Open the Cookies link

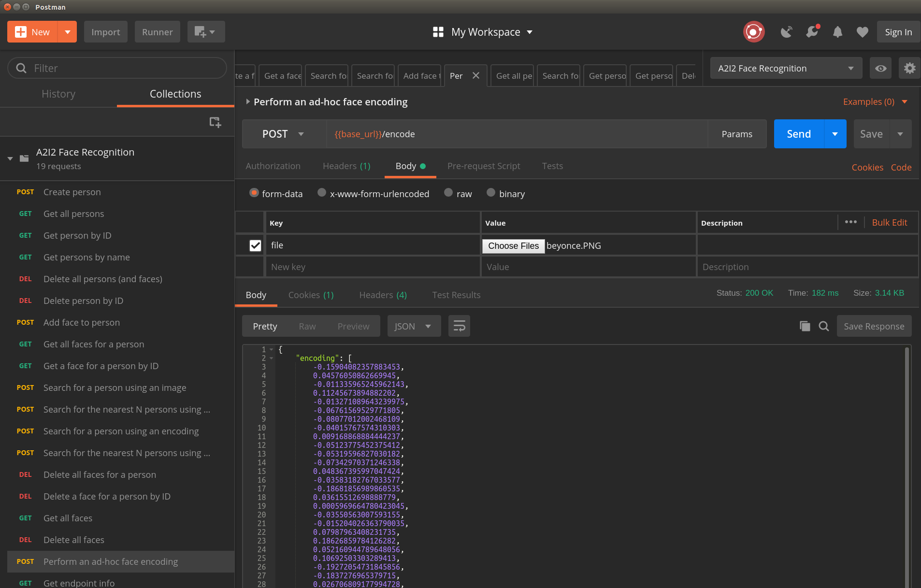867,167
